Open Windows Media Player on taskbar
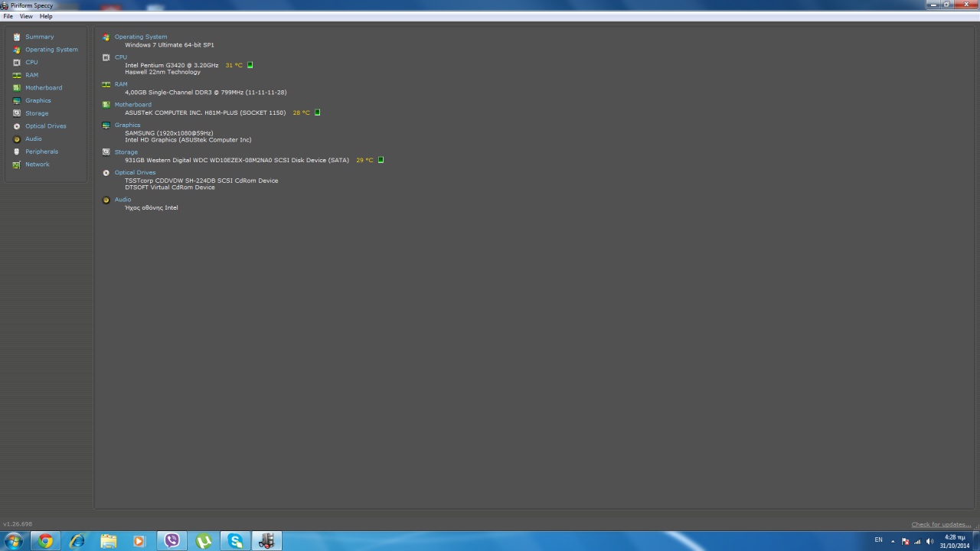The image size is (980, 551). tap(139, 541)
